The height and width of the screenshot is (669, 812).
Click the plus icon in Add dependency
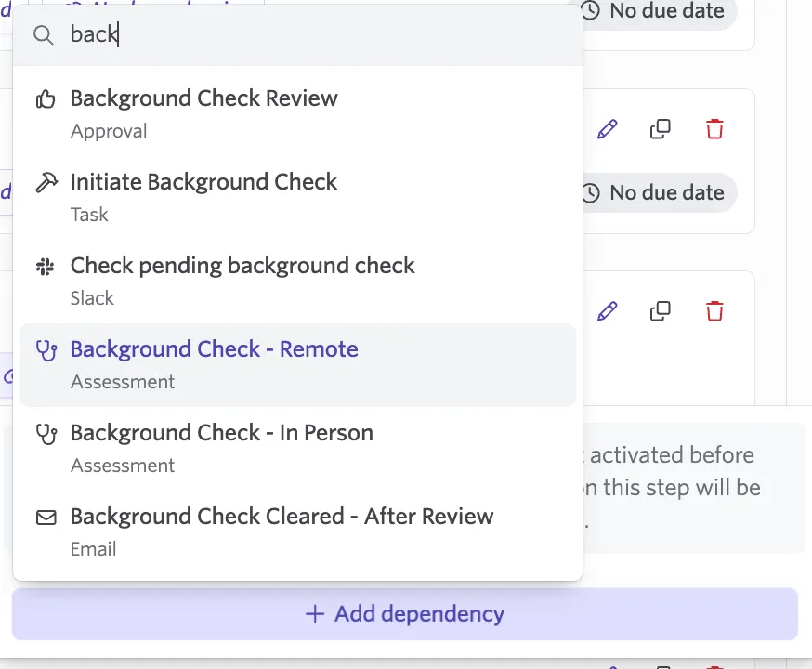pyautogui.click(x=315, y=614)
